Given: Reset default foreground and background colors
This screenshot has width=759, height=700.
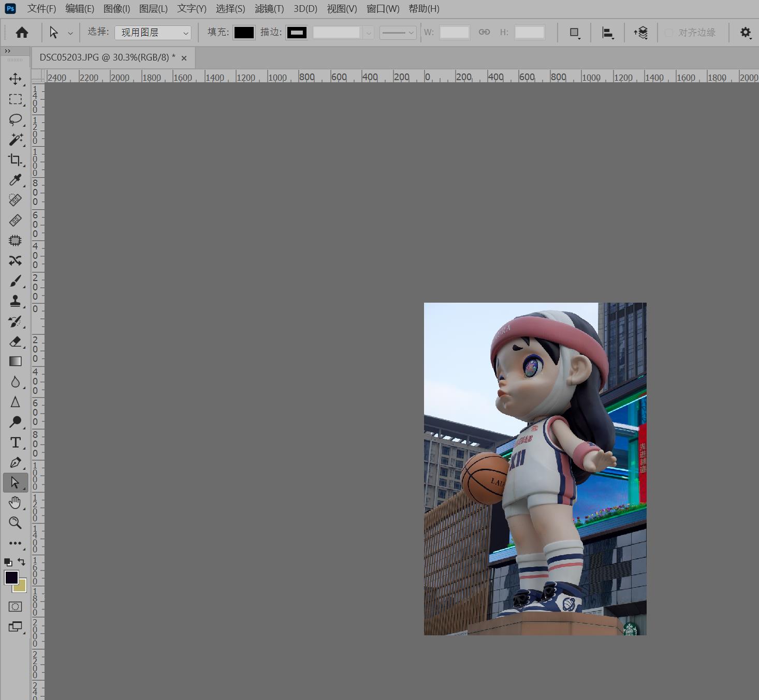Looking at the screenshot, I should coord(8,562).
